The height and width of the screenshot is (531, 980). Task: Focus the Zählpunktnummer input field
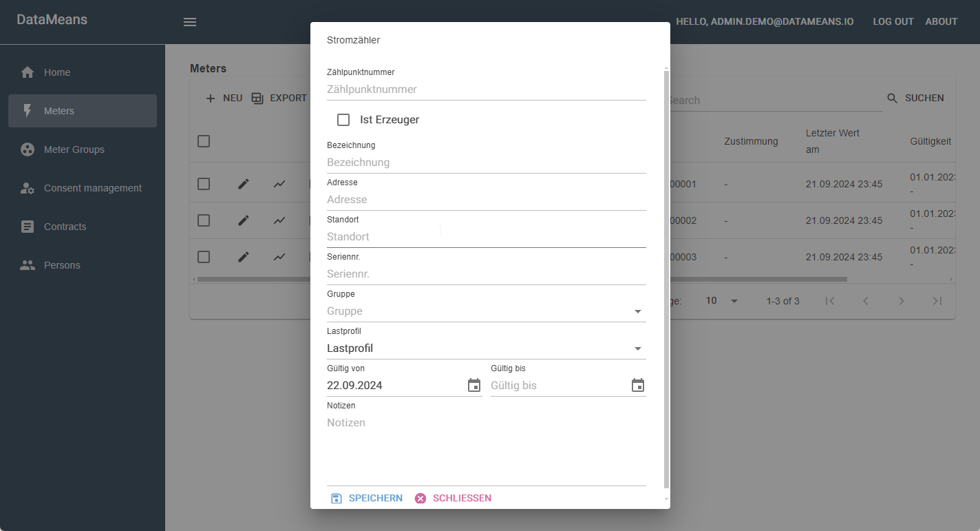(486, 90)
